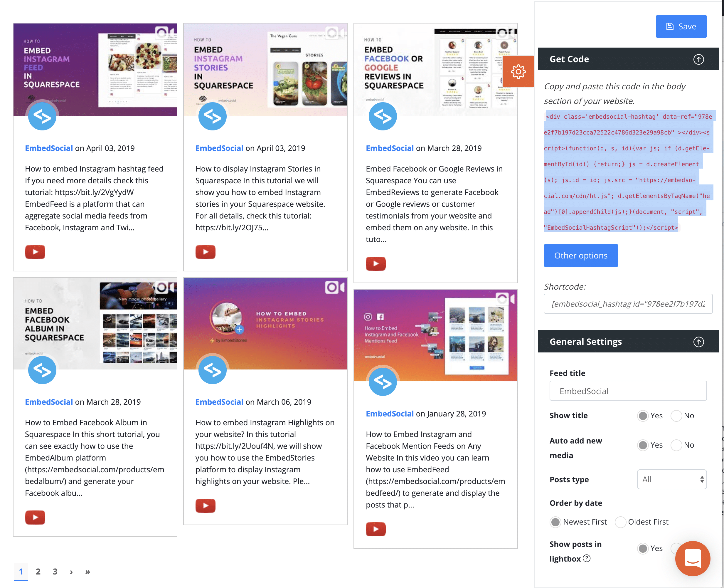Open EmbedSocial link dated April 03 hashtag post
The width and height of the screenshot is (724, 588).
(49, 148)
